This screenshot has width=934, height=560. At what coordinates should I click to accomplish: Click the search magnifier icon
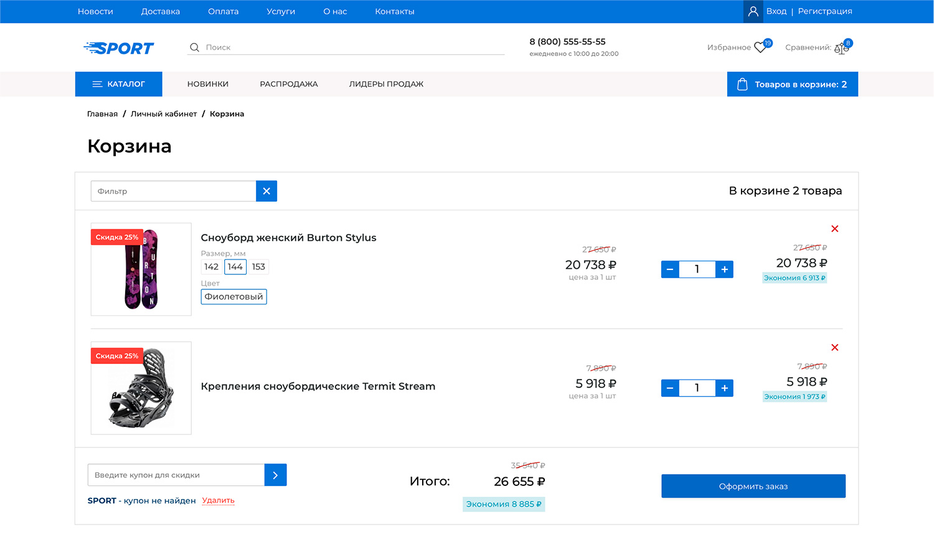[x=194, y=47]
